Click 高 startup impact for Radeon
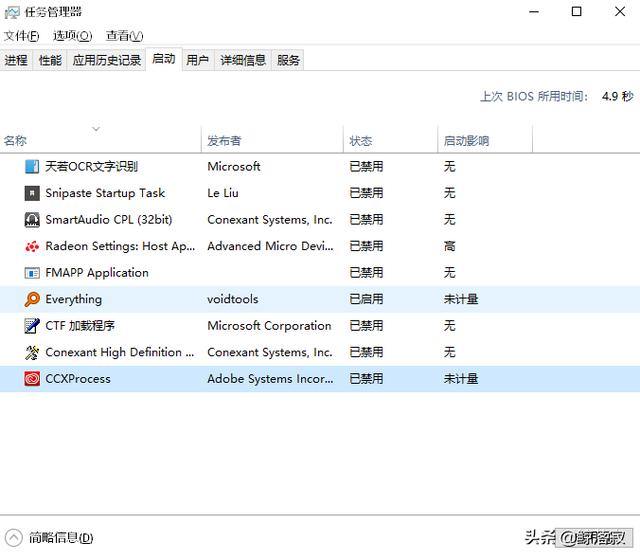This screenshot has width=640, height=560. 449,246
